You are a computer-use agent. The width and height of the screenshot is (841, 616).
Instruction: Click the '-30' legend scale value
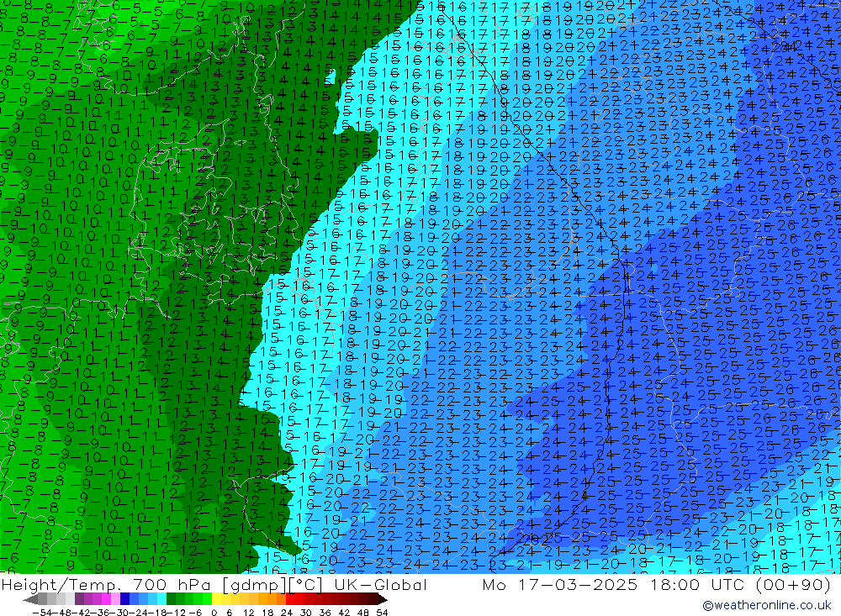(119, 613)
